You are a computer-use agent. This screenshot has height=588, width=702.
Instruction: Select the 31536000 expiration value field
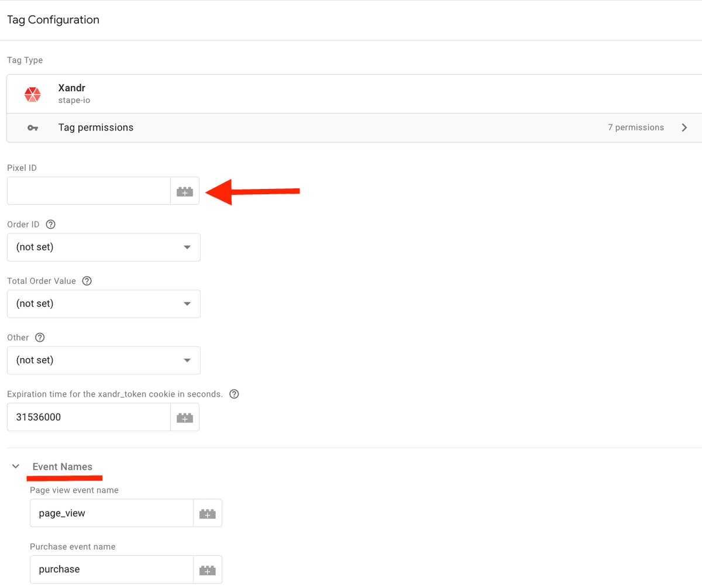click(88, 417)
